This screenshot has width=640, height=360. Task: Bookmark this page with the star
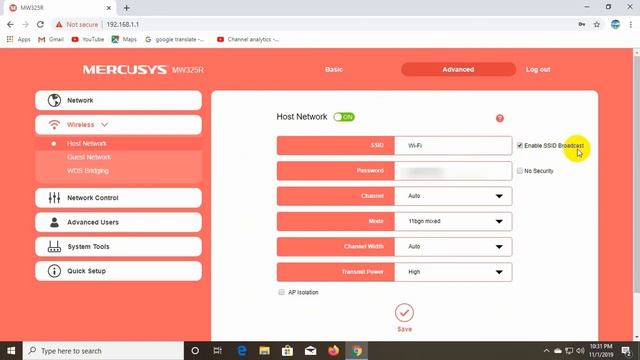click(x=597, y=24)
